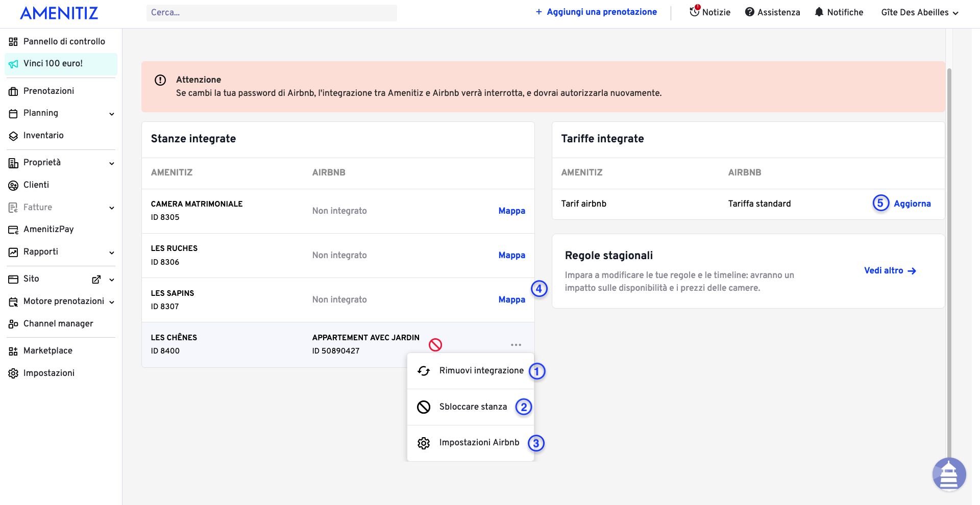Open site in new tab external-link icon
This screenshot has height=505, width=980.
pos(96,280)
